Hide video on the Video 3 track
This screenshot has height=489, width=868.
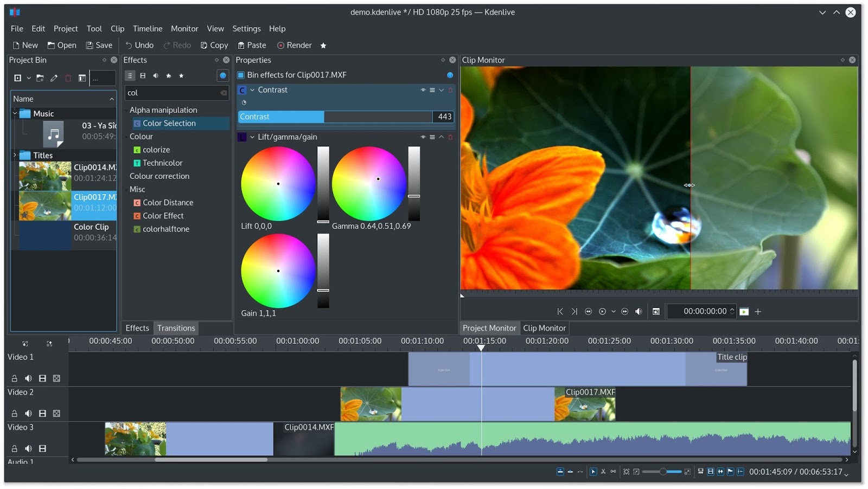pyautogui.click(x=42, y=449)
